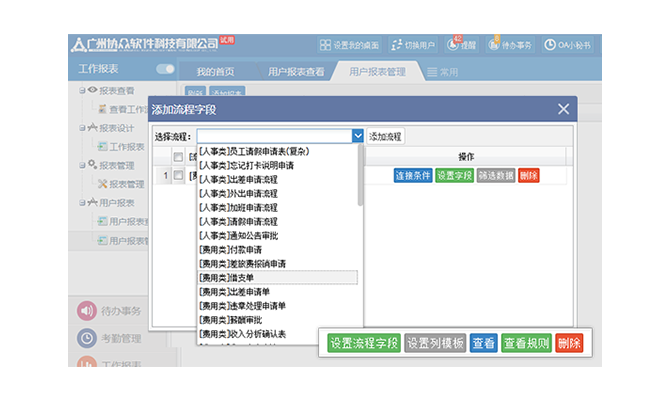Toggle the 工作报表 sidebar switch
The width and height of the screenshot is (670, 412).
coord(165,70)
